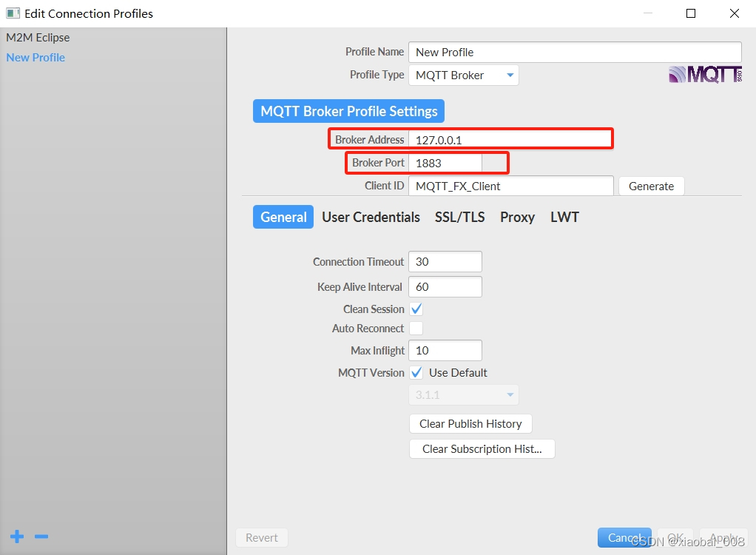This screenshot has width=756, height=555.
Task: Uncheck Use Default MQTT Version
Action: 416,372
